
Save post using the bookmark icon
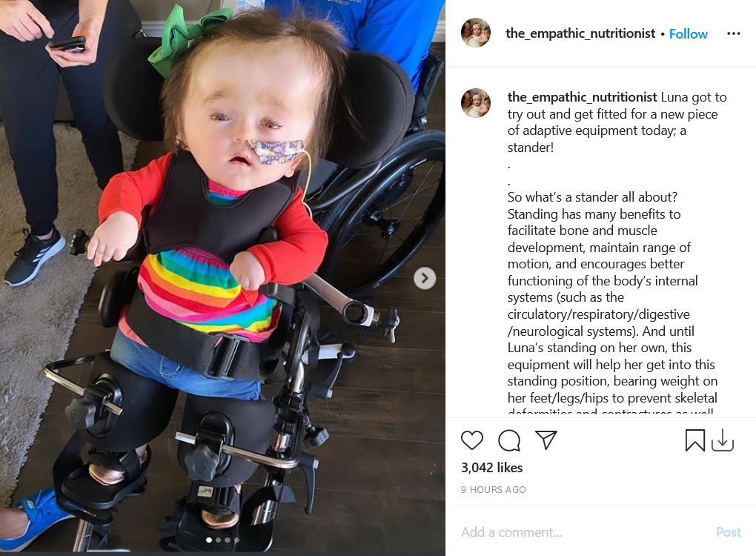[x=694, y=440]
